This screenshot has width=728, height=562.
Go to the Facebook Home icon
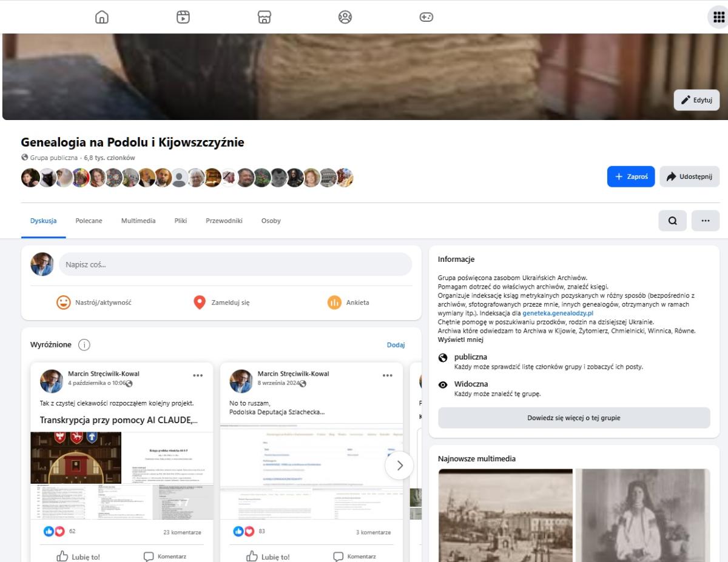tap(102, 17)
